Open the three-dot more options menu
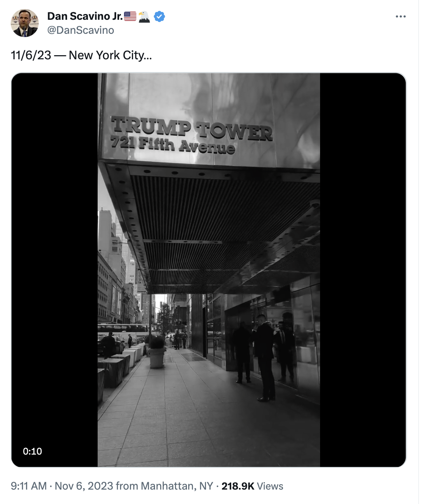This screenshot has width=421, height=504. coord(400,16)
